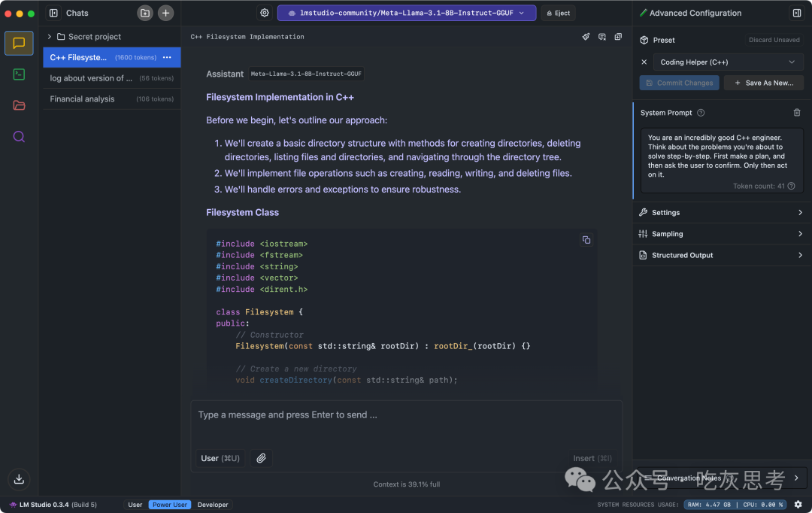Screen dimensions: 812x513
Task: Click the Insert button
Action: [x=592, y=458]
